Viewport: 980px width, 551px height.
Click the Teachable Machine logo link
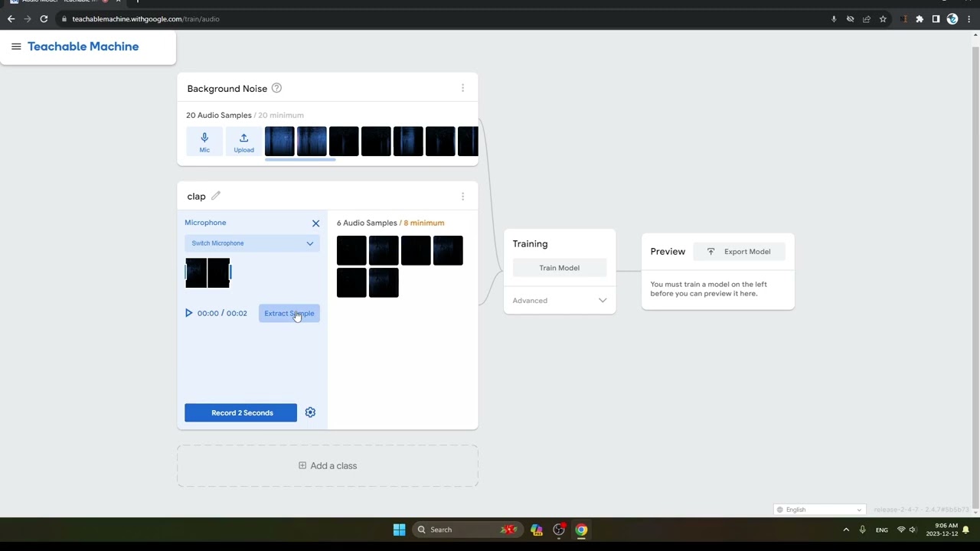pyautogui.click(x=83, y=47)
